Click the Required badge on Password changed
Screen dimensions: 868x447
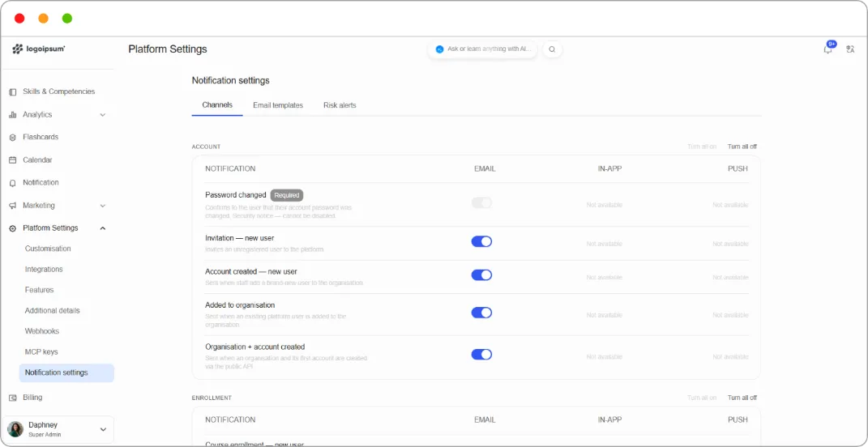(x=287, y=194)
